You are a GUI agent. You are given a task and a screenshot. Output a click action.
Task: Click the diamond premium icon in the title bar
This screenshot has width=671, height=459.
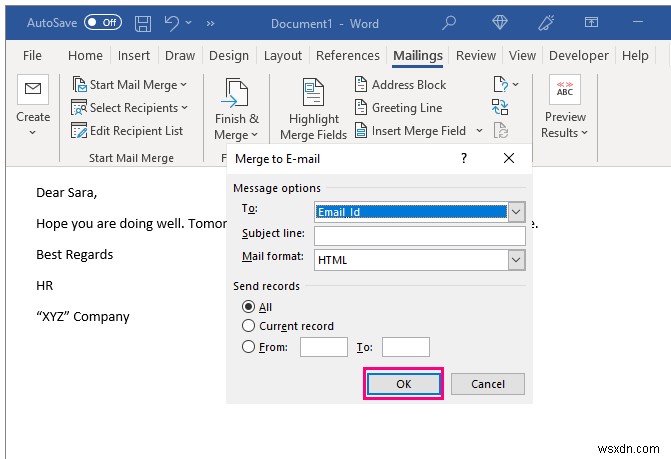click(x=500, y=22)
